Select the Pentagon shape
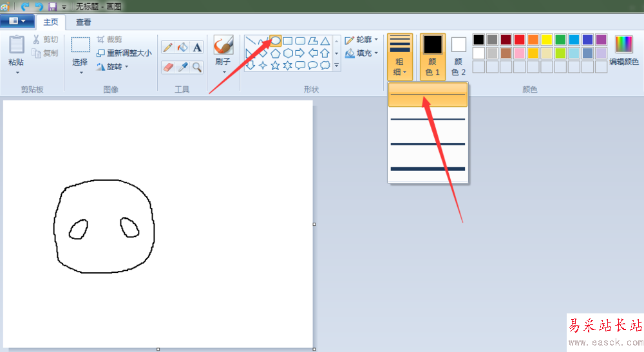 (275, 53)
